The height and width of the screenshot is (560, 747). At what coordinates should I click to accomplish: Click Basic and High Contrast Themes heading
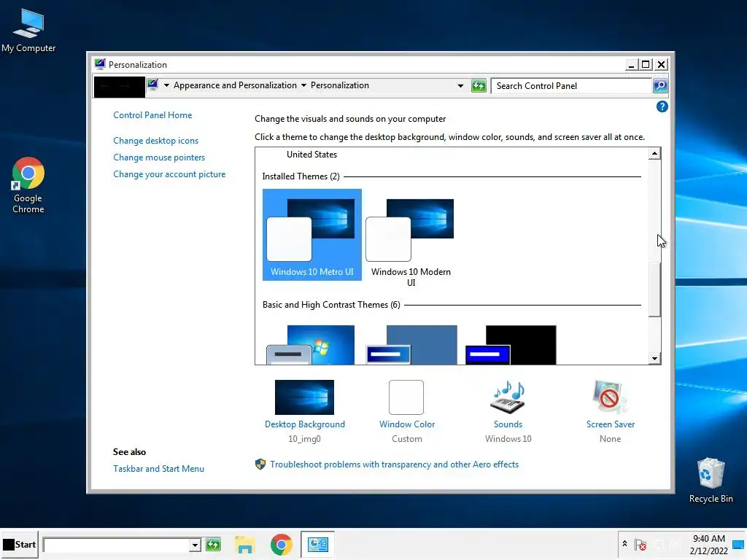[331, 305]
